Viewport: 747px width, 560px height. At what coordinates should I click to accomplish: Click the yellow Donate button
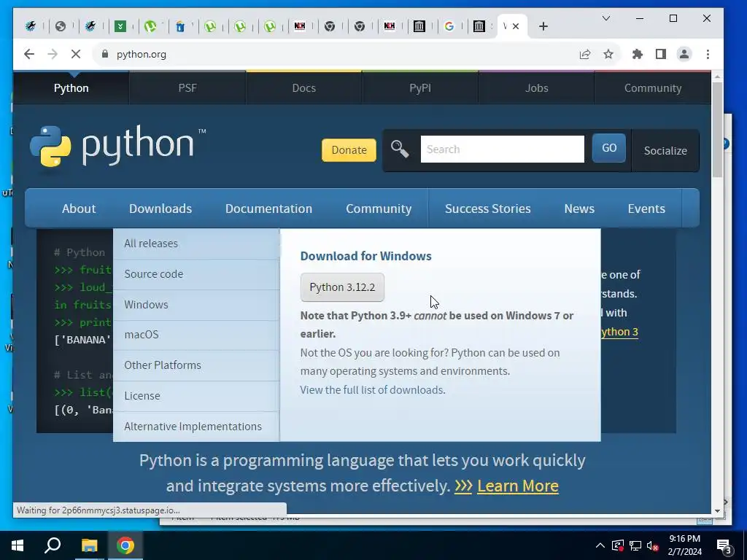pyautogui.click(x=349, y=150)
